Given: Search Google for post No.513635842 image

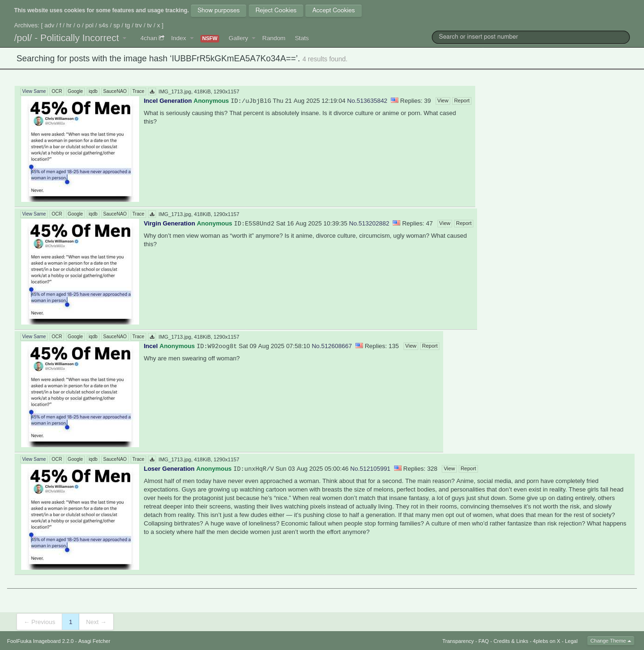Looking at the screenshot, I should (75, 92).
